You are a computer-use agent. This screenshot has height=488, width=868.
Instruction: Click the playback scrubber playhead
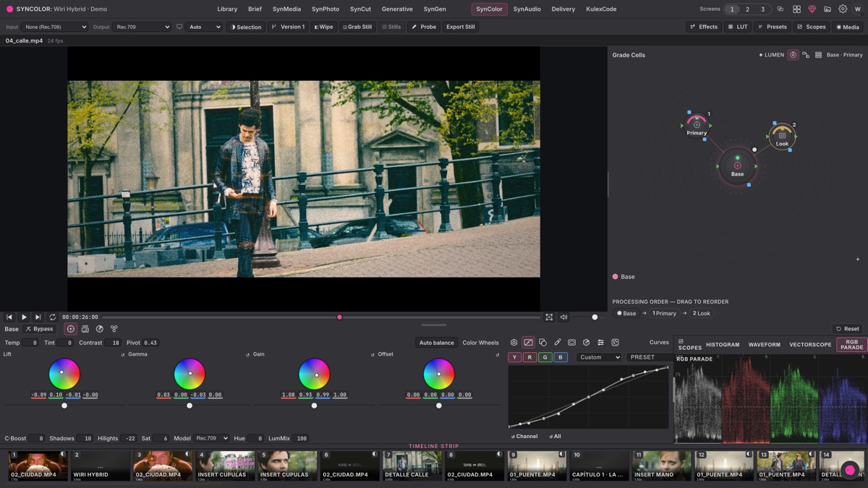coord(339,317)
